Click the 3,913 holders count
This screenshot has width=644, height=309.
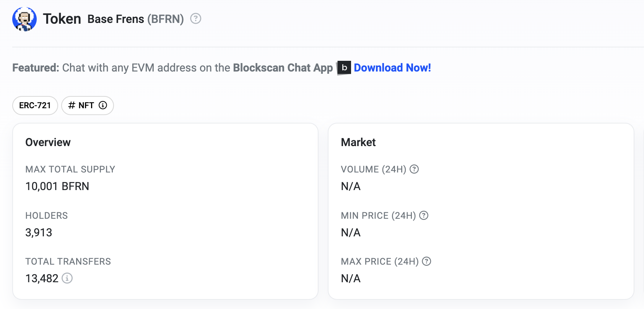(x=39, y=232)
